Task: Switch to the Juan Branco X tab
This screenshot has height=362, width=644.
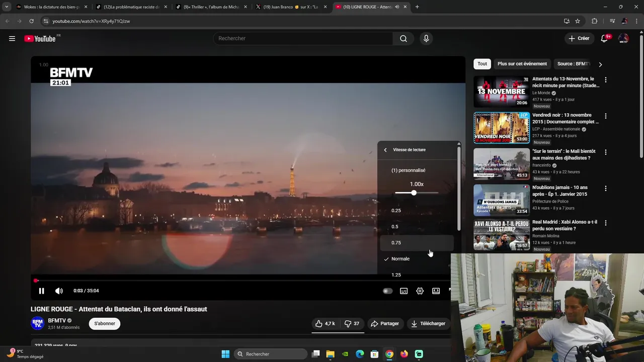Action: coord(291,7)
